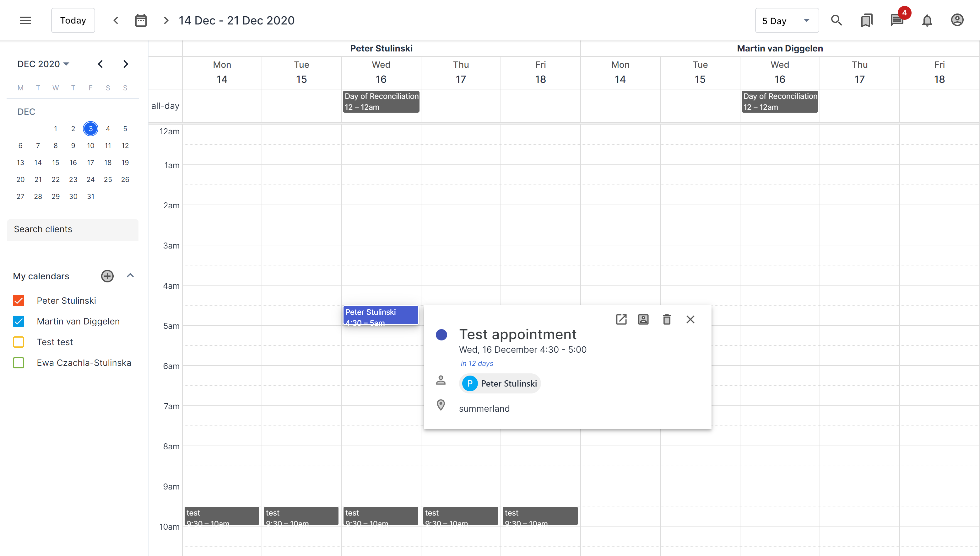The width and height of the screenshot is (980, 556).
Task: Click the Today button
Action: coord(73,20)
